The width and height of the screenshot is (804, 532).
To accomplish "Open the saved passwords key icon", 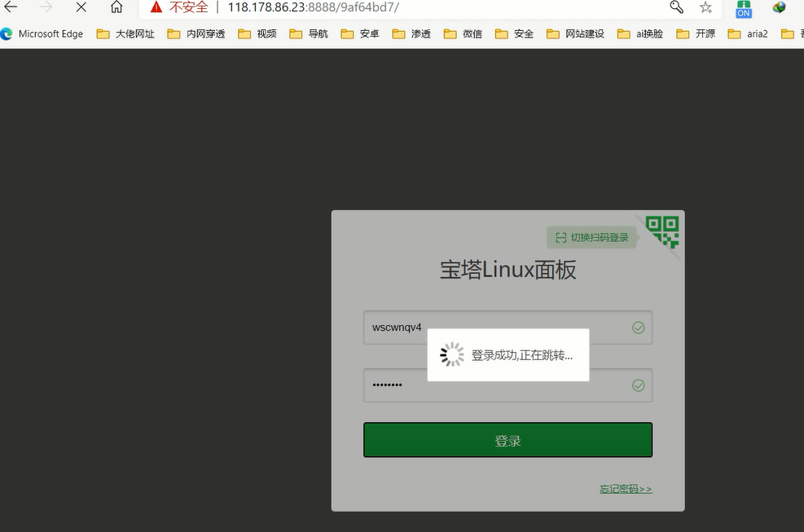I will [x=677, y=7].
